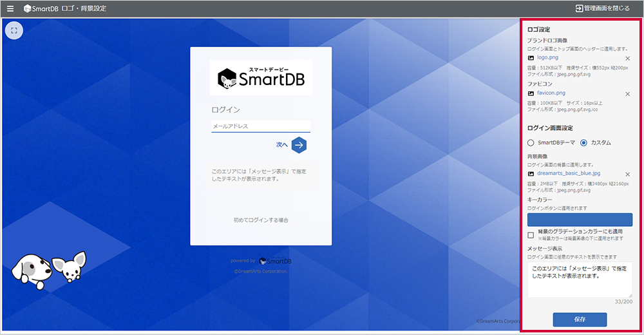
Task: Click the ©DreamArts Corporation text under card
Action: (261, 271)
